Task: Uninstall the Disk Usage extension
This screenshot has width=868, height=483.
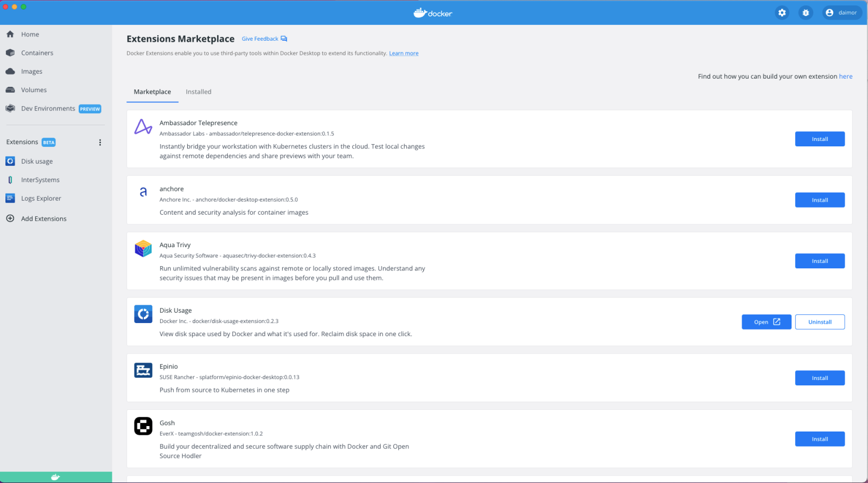Action: [x=820, y=322]
